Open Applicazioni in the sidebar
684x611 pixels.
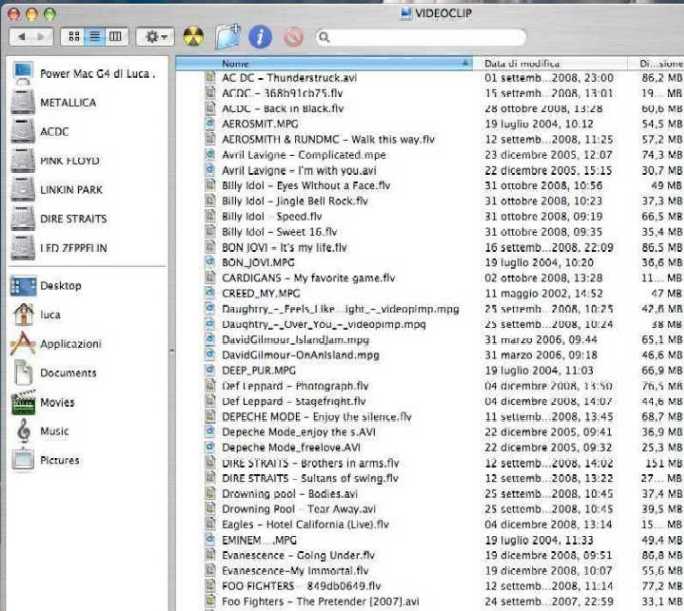[56, 344]
